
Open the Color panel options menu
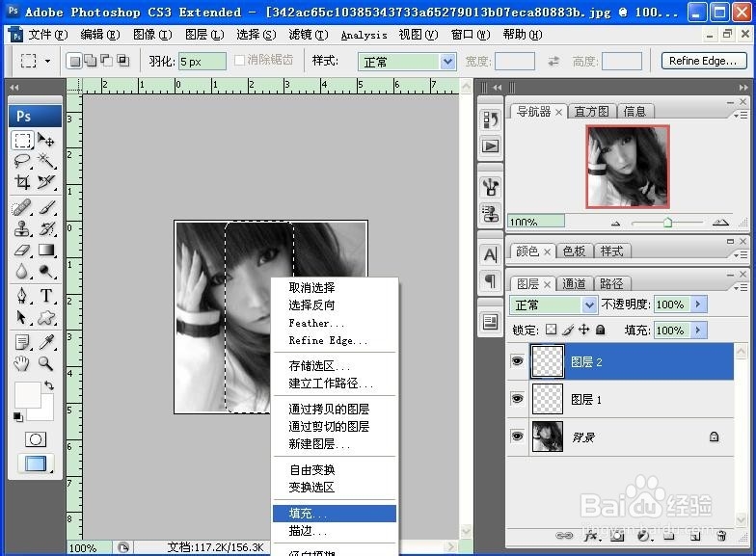pyautogui.click(x=741, y=254)
